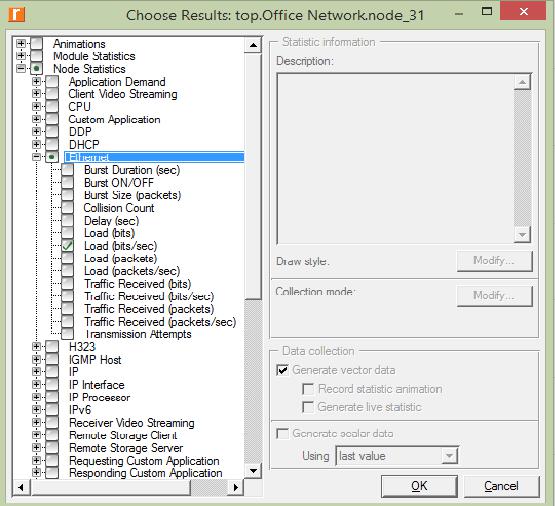Uncheck the Load (bits/sec) checkbox
Image resolution: width=555 pixels, height=506 pixels.
pyautogui.click(x=67, y=246)
